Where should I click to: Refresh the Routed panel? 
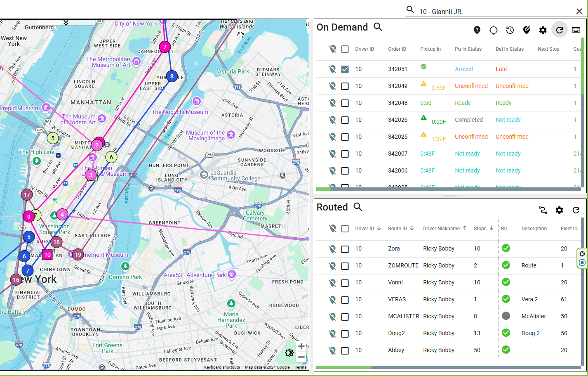click(576, 210)
